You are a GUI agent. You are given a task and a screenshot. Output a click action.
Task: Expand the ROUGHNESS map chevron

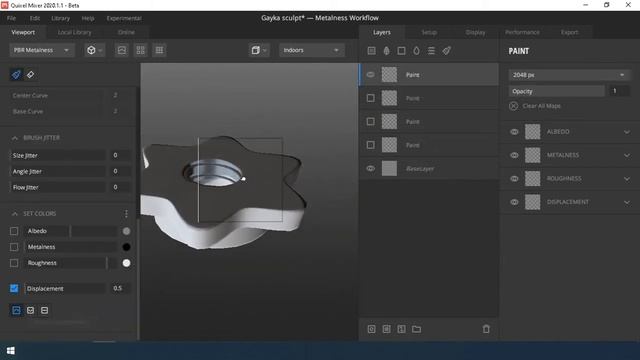(627, 179)
